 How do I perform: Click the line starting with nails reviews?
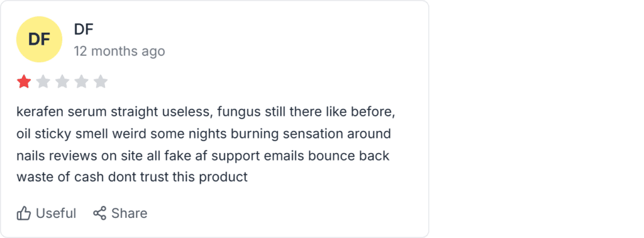pos(203,156)
